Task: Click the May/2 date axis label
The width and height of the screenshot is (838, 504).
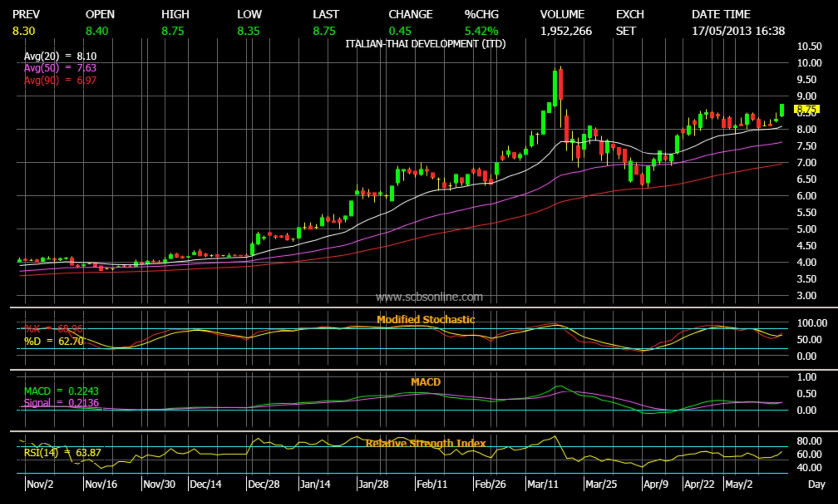Action: pyautogui.click(x=739, y=484)
